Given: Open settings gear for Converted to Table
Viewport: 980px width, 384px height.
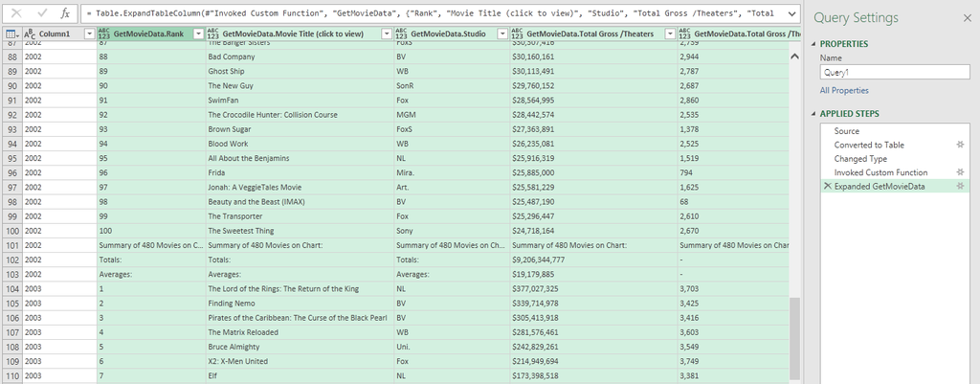Looking at the screenshot, I should pyautogui.click(x=961, y=146).
